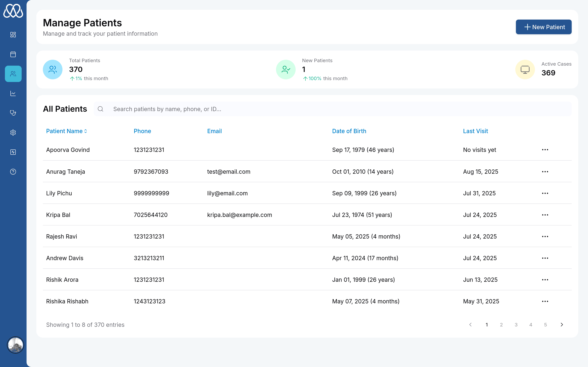Open the settings gear icon in sidebar
Viewport: 588px width, 367px height.
13,133
